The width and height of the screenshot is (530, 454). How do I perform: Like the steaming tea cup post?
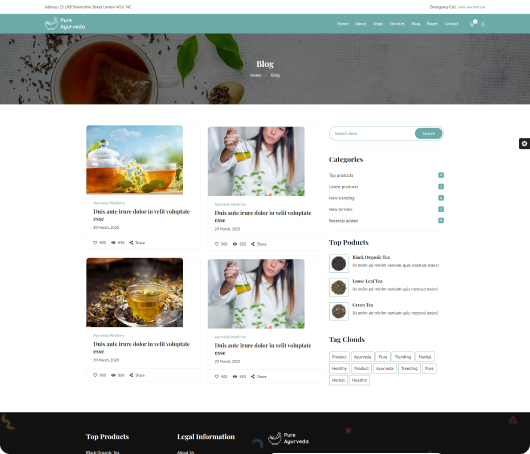point(95,375)
